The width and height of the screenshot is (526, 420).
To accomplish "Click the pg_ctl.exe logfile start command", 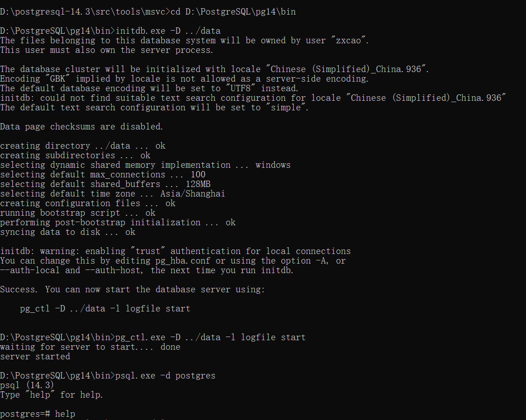I will click(x=210, y=337).
